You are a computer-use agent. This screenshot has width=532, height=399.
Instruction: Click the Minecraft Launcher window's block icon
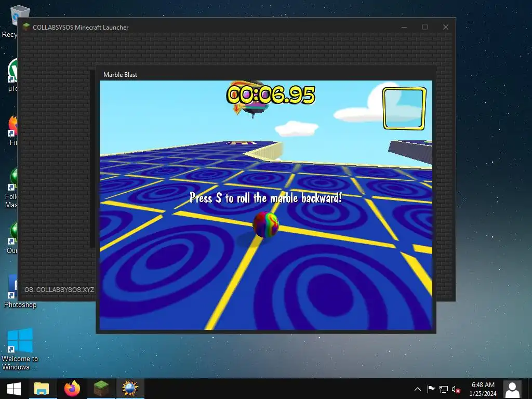pyautogui.click(x=26, y=27)
